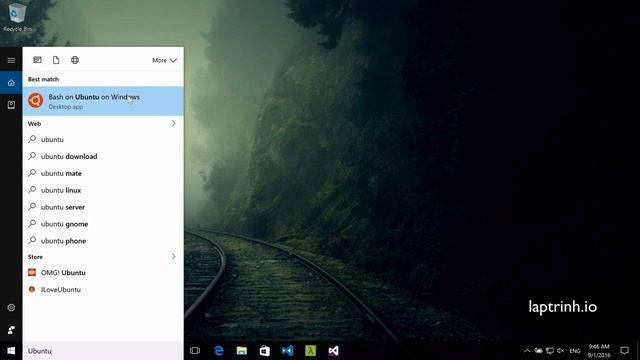
Task: Select the 'ubuntu' web suggestion
Action: click(x=103, y=140)
